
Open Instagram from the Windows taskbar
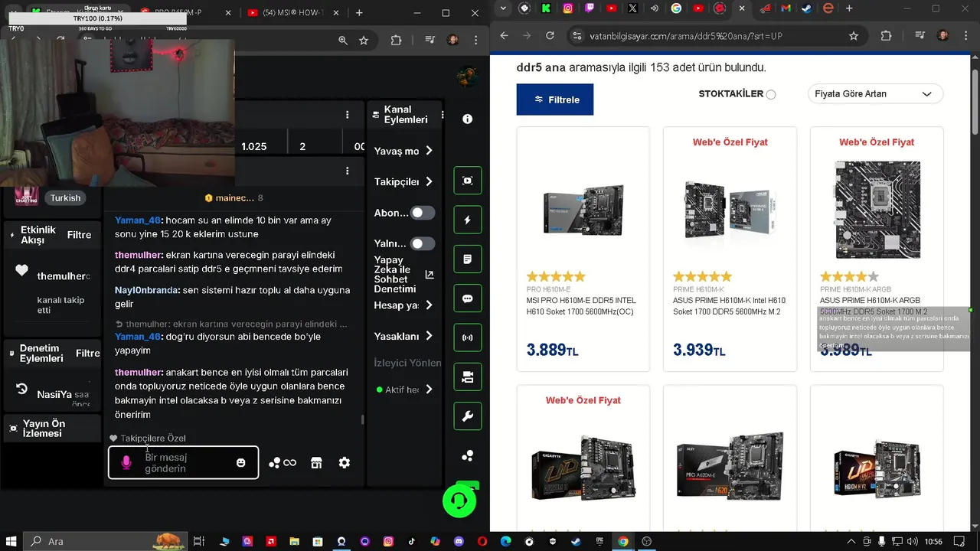coord(387,541)
